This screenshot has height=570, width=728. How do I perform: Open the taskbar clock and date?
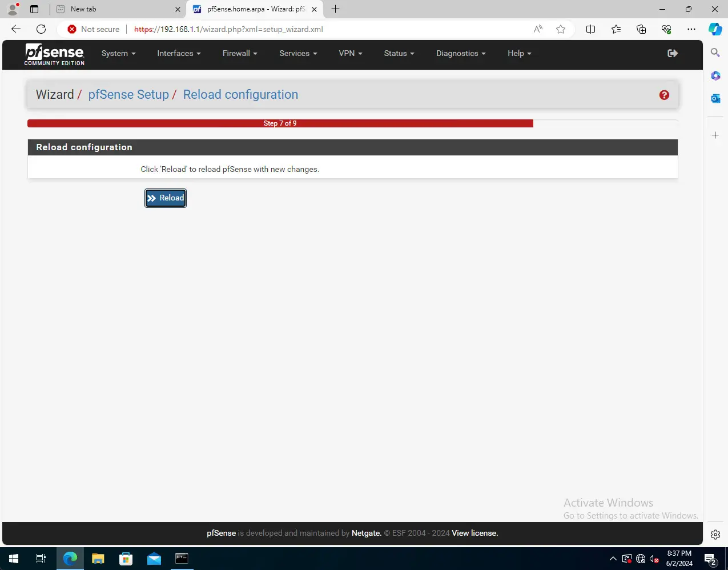tap(679, 559)
